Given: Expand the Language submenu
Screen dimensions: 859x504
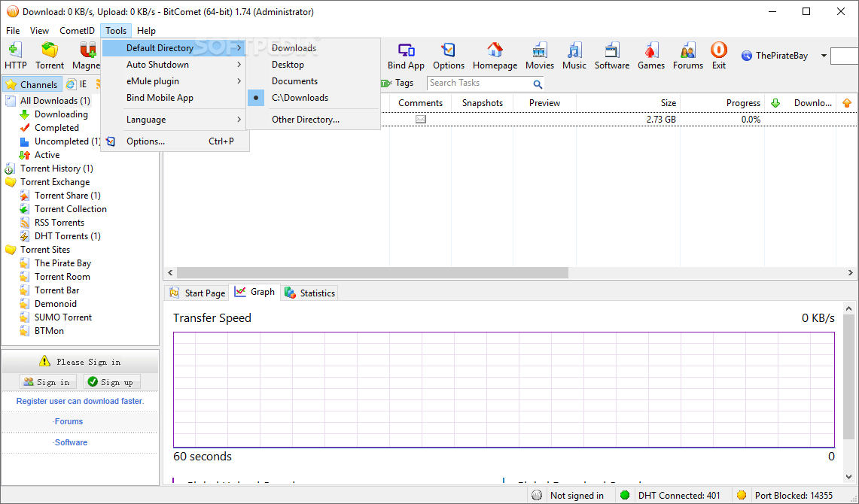Looking at the screenshot, I should point(173,120).
